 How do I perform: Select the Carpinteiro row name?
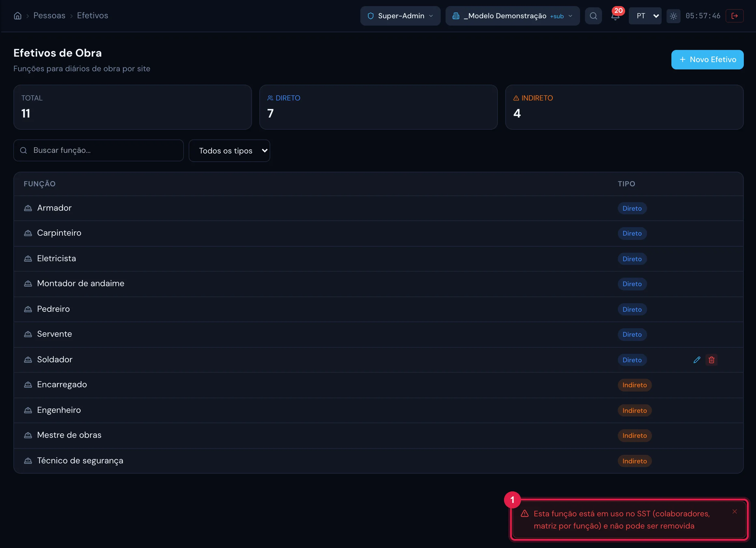[x=59, y=233]
